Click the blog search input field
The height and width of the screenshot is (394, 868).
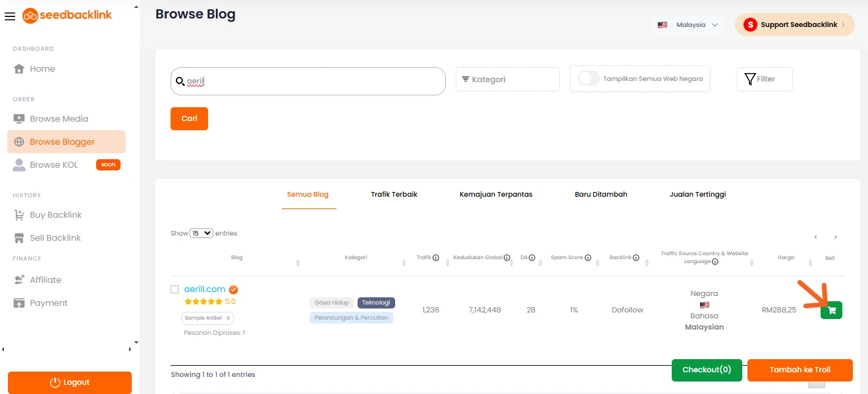point(315,82)
